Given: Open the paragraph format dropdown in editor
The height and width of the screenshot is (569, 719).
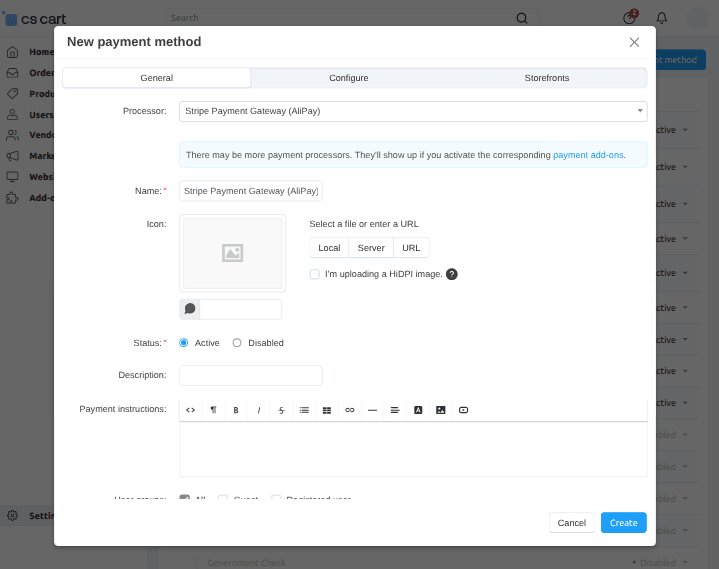Looking at the screenshot, I should (x=213, y=410).
